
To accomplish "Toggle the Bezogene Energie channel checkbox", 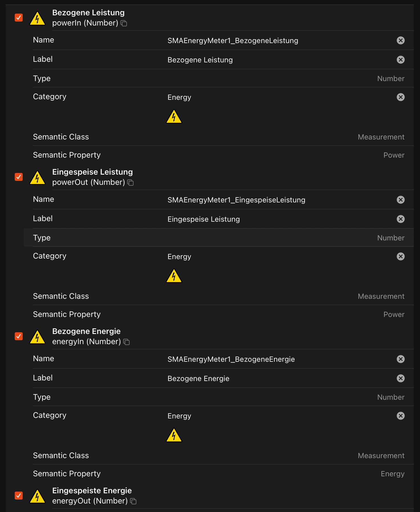I will click(x=19, y=336).
